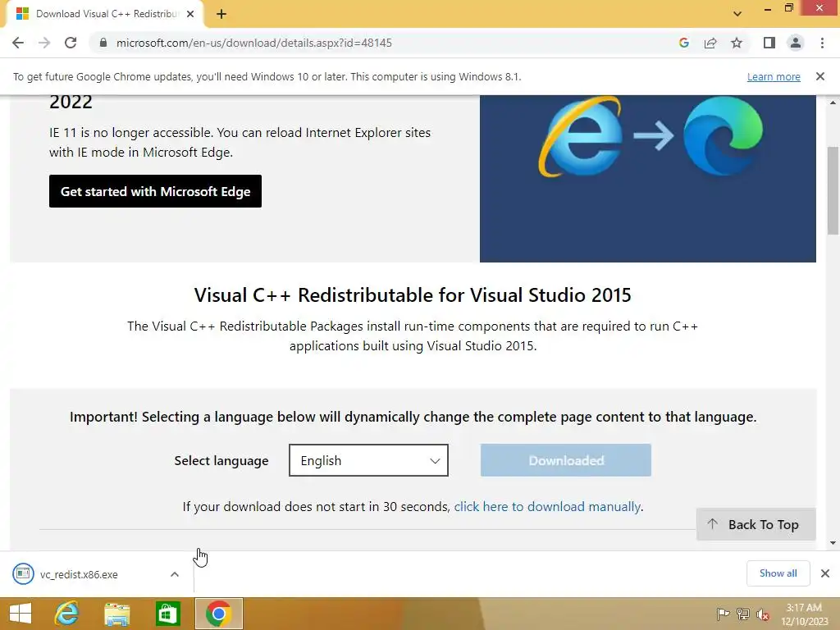Click the scrollbar down arrow
This screenshot has height=630, width=840.
[833, 543]
